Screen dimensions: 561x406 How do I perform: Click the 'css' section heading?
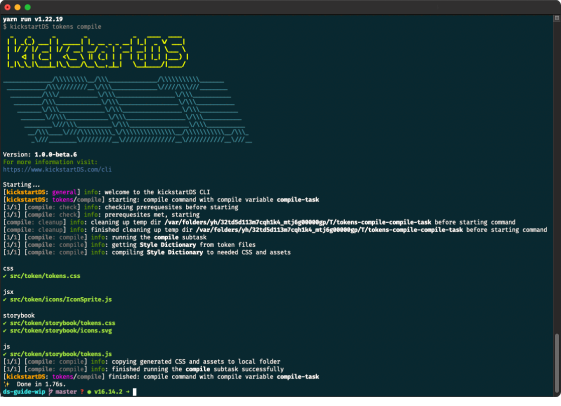tap(8, 268)
